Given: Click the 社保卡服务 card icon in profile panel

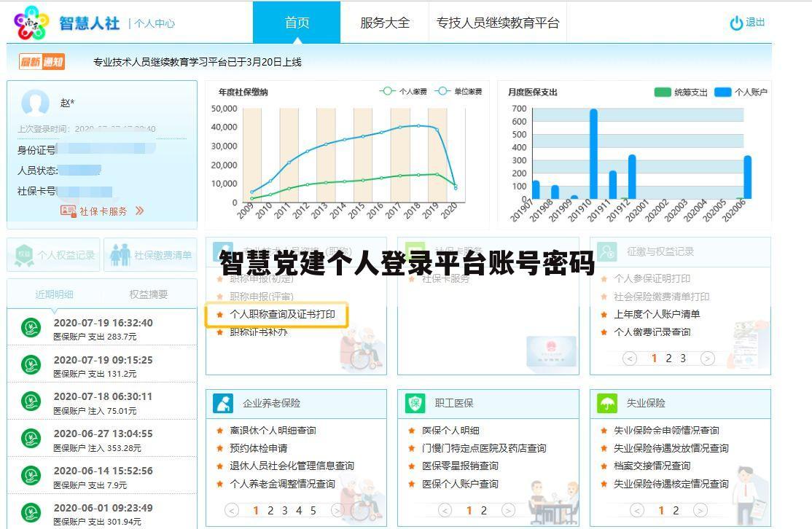Looking at the screenshot, I should click(69, 211).
